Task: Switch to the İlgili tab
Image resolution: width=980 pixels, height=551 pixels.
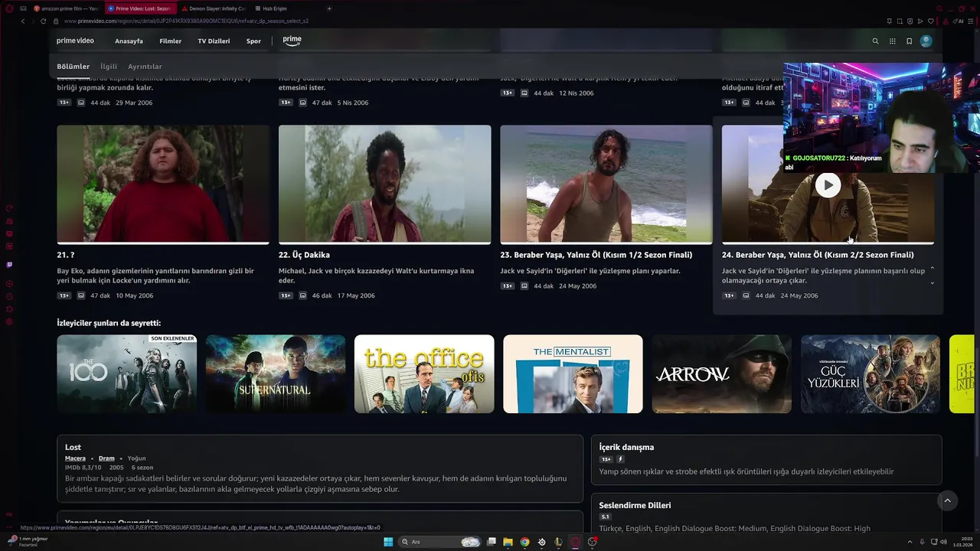Action: 109,67
